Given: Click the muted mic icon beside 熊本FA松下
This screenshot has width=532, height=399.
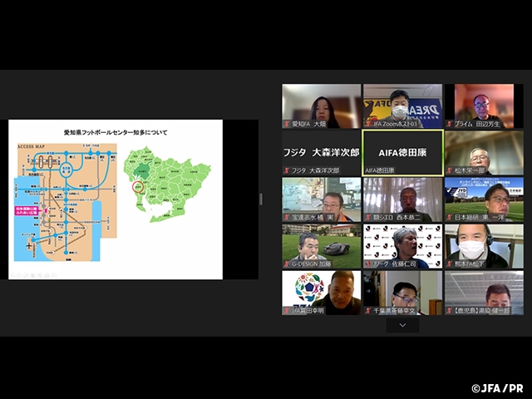Looking at the screenshot, I should pyautogui.click(x=449, y=264).
